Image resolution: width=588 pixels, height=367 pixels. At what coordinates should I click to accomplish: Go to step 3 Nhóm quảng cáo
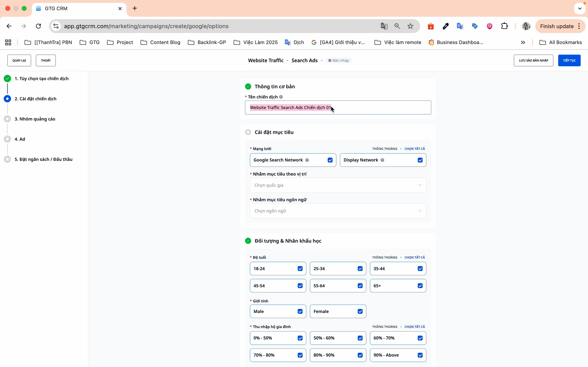(35, 119)
